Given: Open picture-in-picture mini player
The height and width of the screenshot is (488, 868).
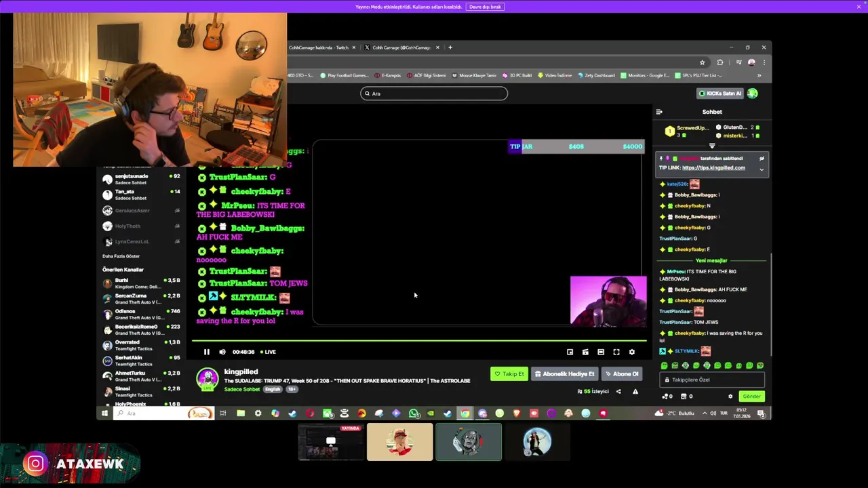Looking at the screenshot, I should click(x=570, y=352).
